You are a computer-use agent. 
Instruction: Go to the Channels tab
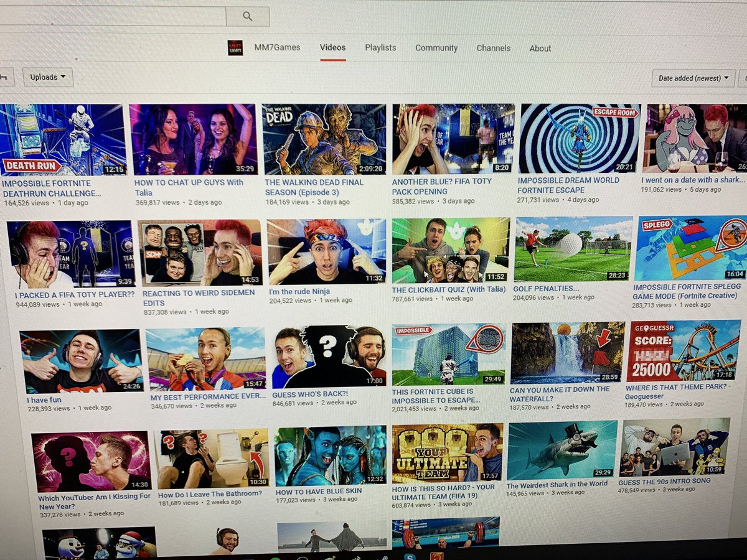[x=494, y=48]
